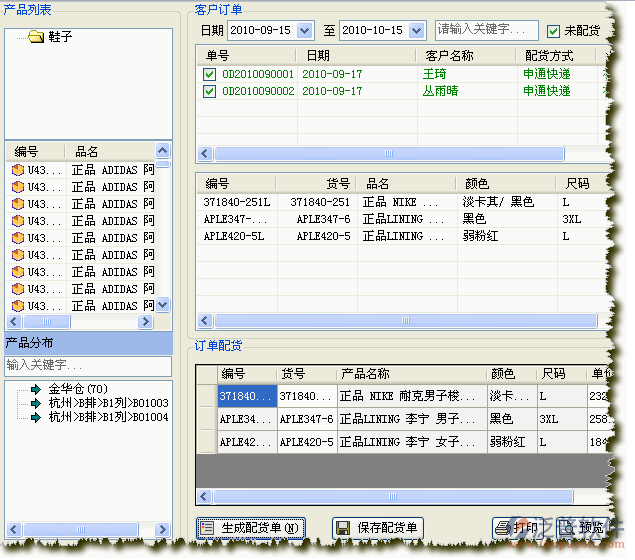Uncheck order OD2010090001 checkbox
635x560 pixels.
pyautogui.click(x=209, y=75)
